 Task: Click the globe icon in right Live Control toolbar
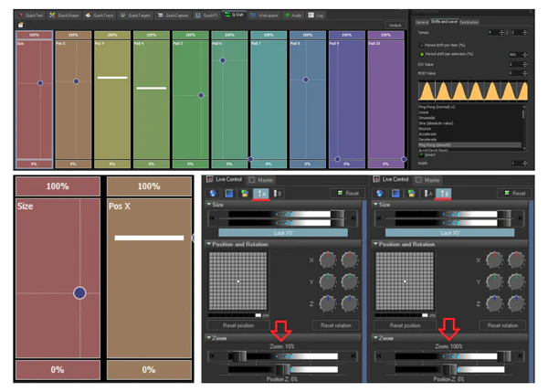[x=375, y=194]
